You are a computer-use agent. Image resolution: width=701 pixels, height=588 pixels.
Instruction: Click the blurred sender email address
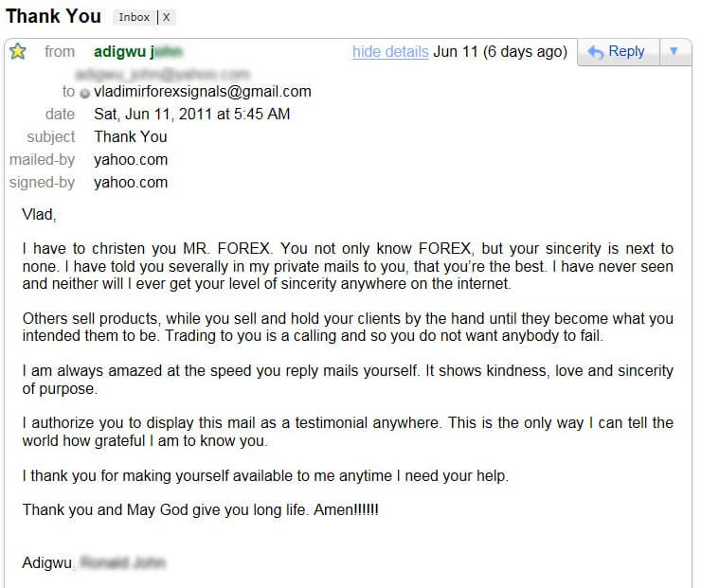(162, 73)
